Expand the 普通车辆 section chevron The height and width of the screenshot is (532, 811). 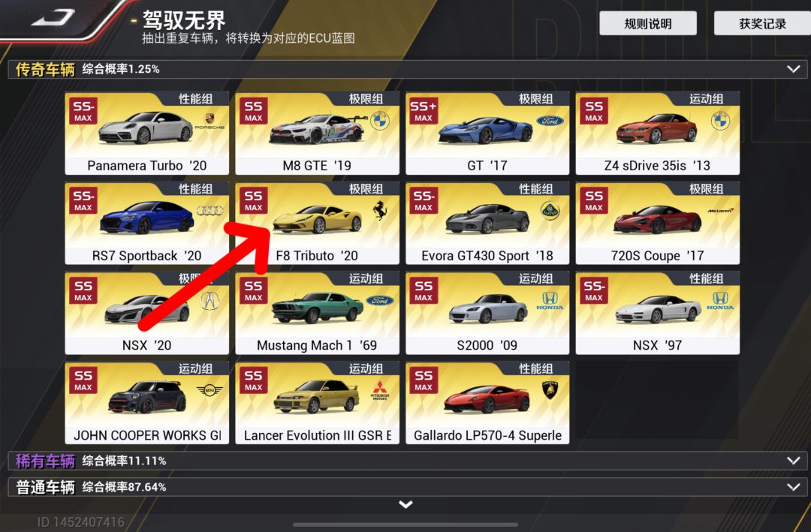click(794, 486)
